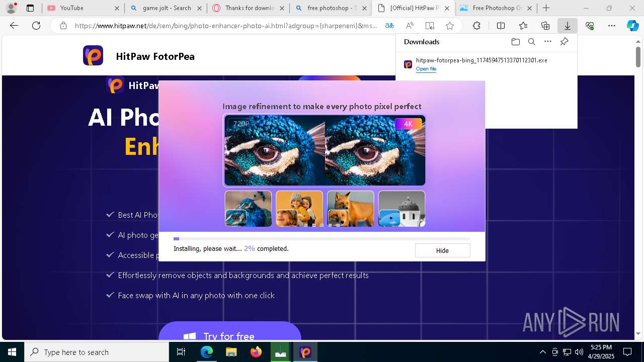Switch to the game jolt Search tab
The width and height of the screenshot is (644, 362).
point(167,8)
